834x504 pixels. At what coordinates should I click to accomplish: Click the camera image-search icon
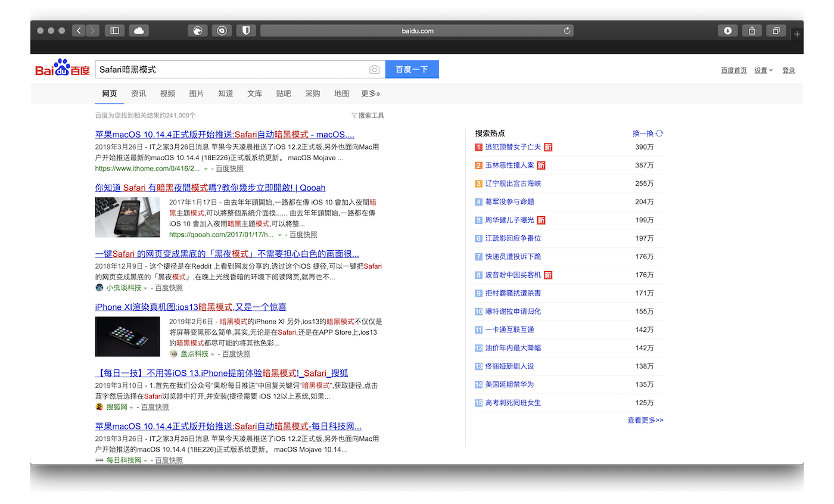click(374, 70)
